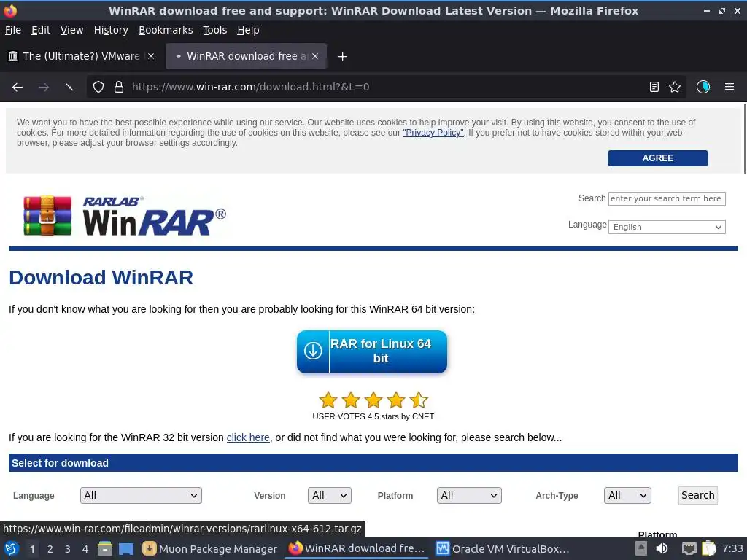Image resolution: width=747 pixels, height=560 pixels.
Task: Stop loading the page
Action: 69,87
